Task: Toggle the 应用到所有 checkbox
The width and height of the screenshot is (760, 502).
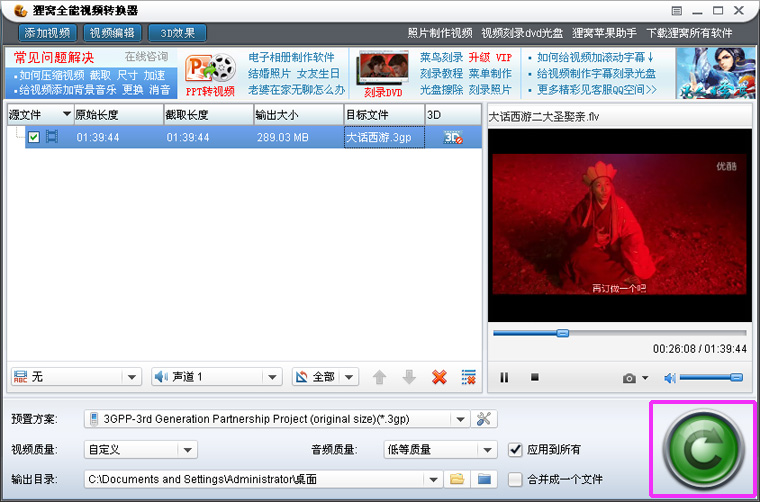Action: pos(516,449)
